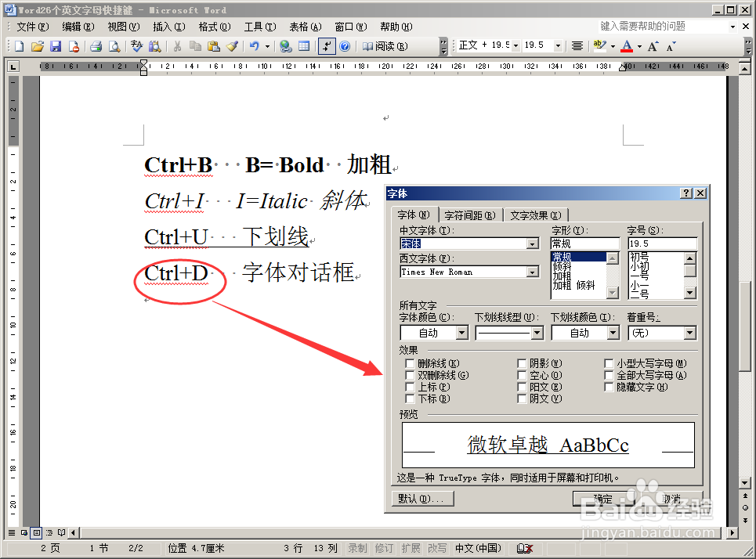This screenshot has width=756, height=559.
Task: Switch to Web layout view icon
Action: tap(24, 532)
